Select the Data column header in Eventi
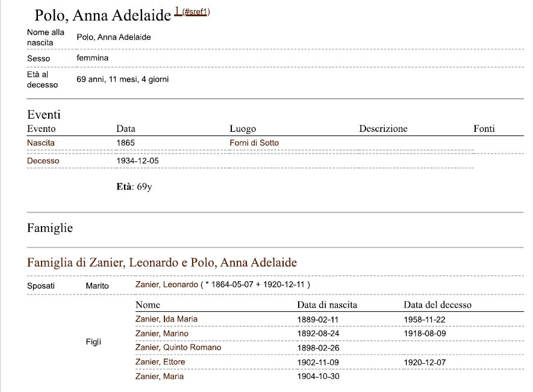Image resolution: width=533 pixels, height=392 pixels. (126, 128)
